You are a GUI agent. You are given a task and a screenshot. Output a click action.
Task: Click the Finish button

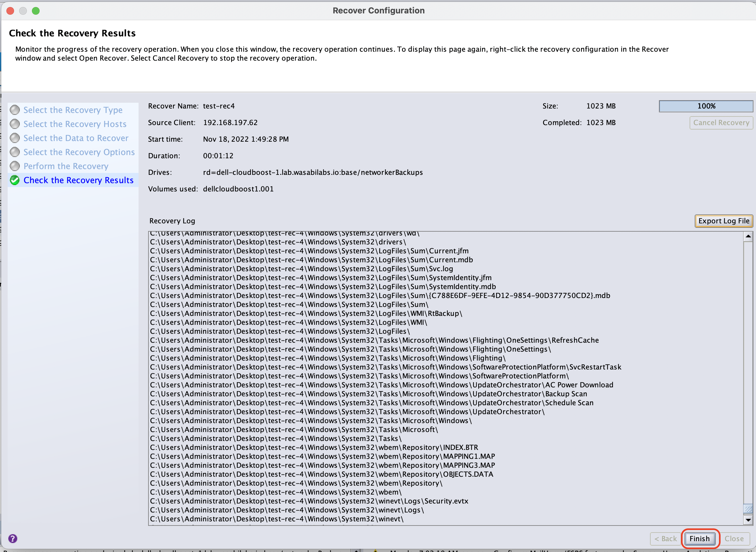click(x=699, y=539)
